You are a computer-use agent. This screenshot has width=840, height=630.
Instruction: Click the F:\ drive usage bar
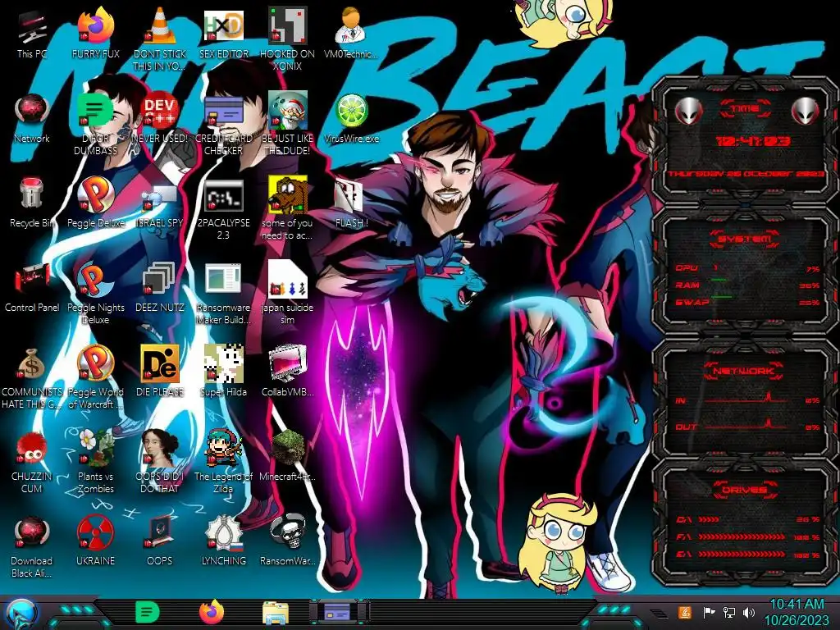point(747,536)
